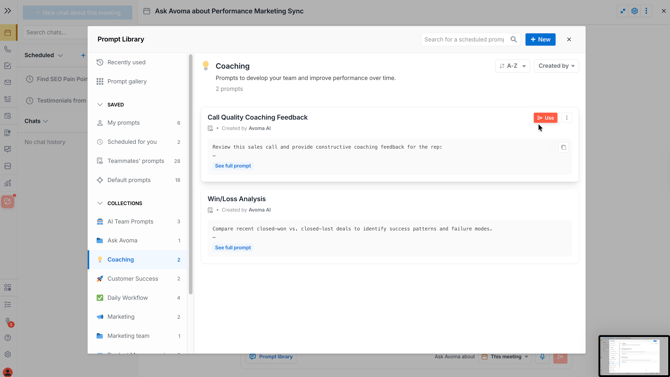Click the apps grid icon in left sidebar
Viewport: 670px width, 377px height.
8,288
